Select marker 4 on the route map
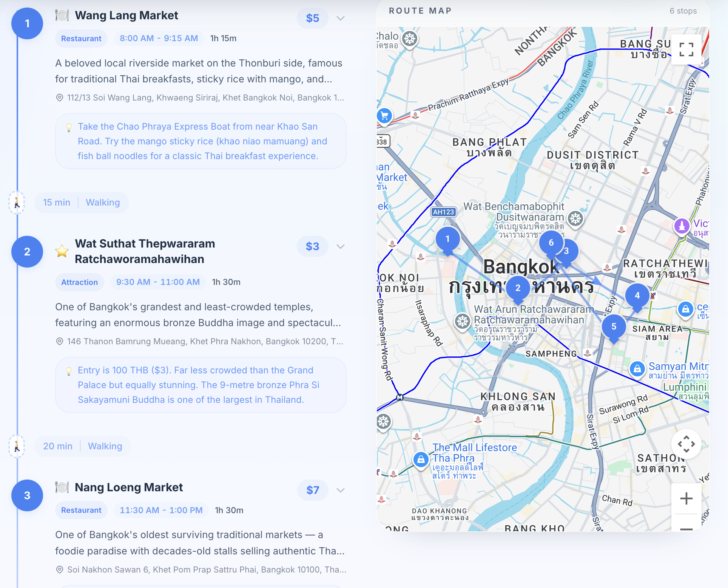Image resolution: width=728 pixels, height=588 pixels. (x=637, y=296)
